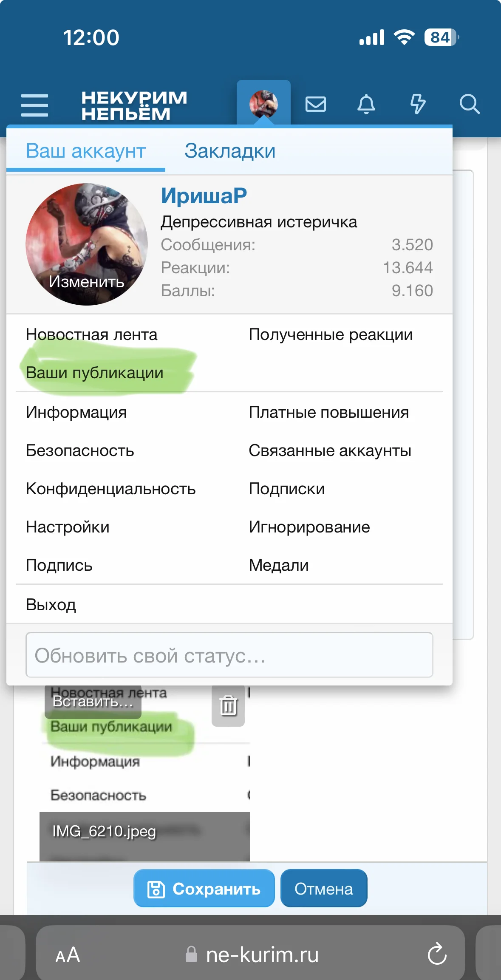501x980 pixels.
Task: Change the profile avatar via Изменить
Action: coord(87,281)
